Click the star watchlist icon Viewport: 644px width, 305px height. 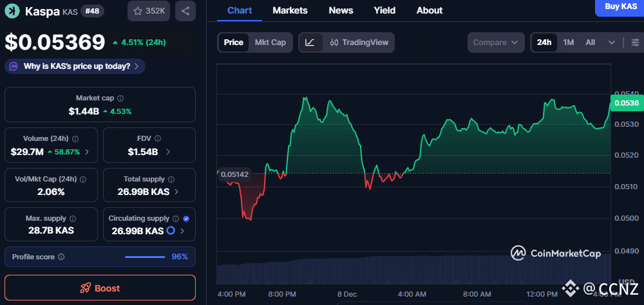(138, 11)
